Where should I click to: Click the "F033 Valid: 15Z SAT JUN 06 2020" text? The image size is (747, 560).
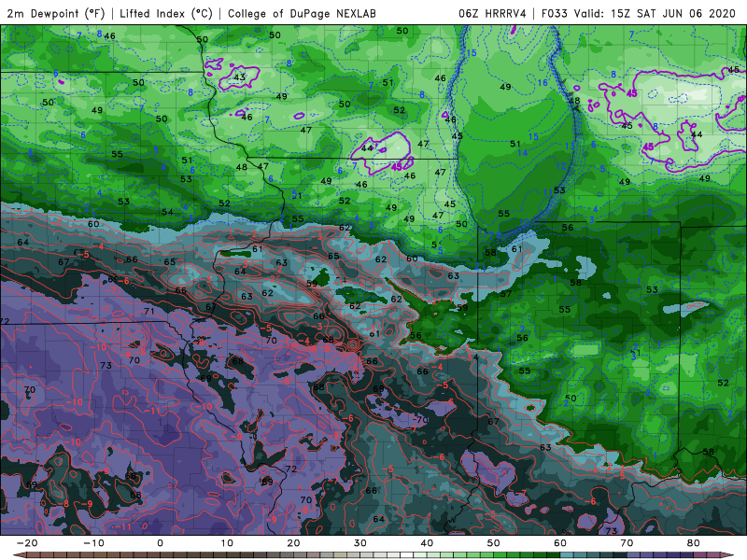coord(639,14)
